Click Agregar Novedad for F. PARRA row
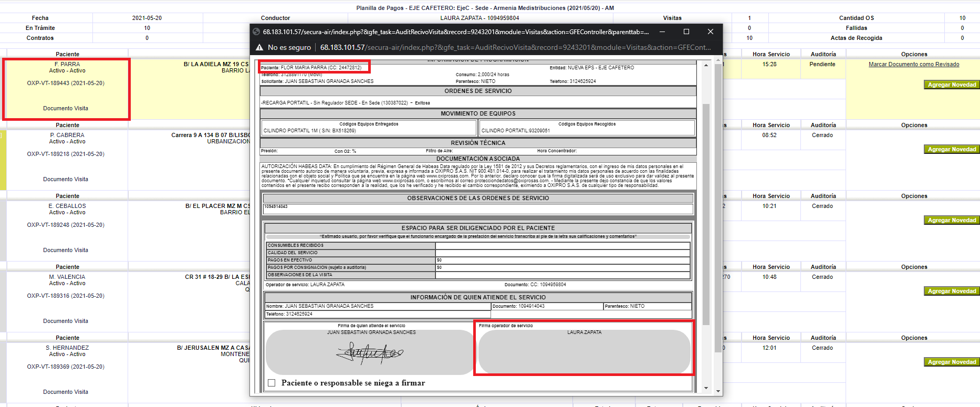The image size is (980, 407). pyautogui.click(x=952, y=85)
